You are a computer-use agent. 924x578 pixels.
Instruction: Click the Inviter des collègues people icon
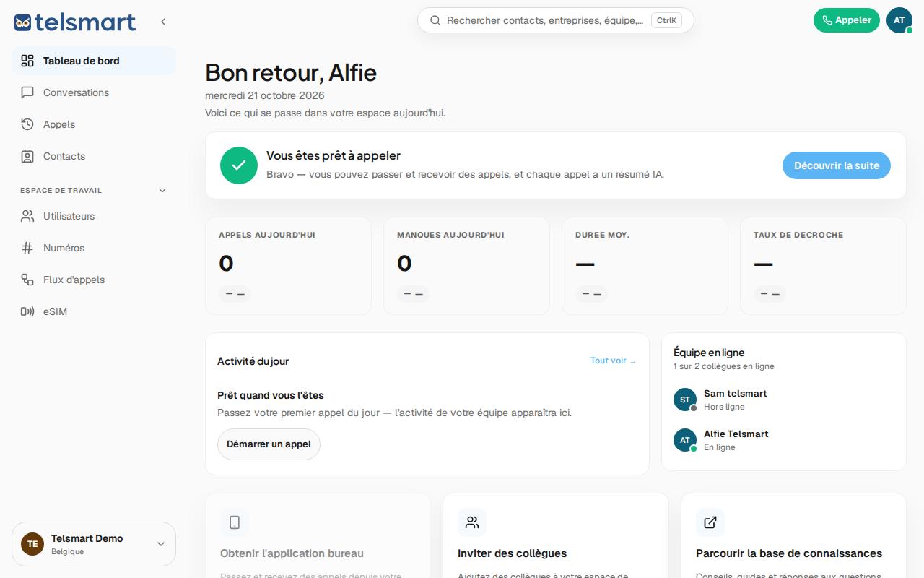472,522
